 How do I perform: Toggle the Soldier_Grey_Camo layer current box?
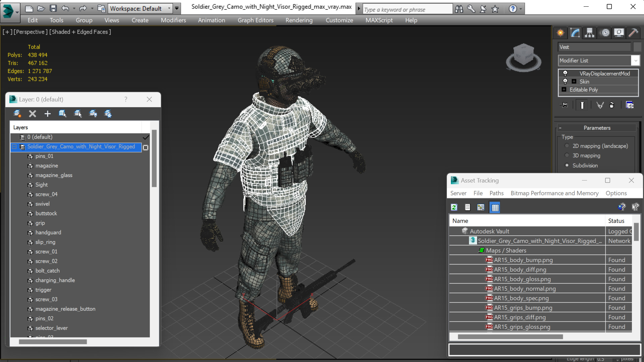pos(145,147)
